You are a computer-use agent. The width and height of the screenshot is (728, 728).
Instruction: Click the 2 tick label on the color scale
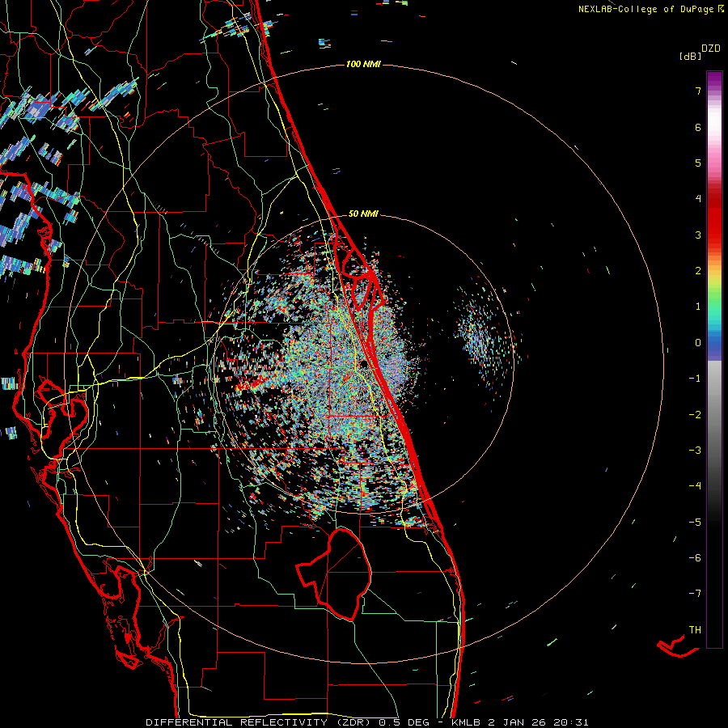click(698, 271)
